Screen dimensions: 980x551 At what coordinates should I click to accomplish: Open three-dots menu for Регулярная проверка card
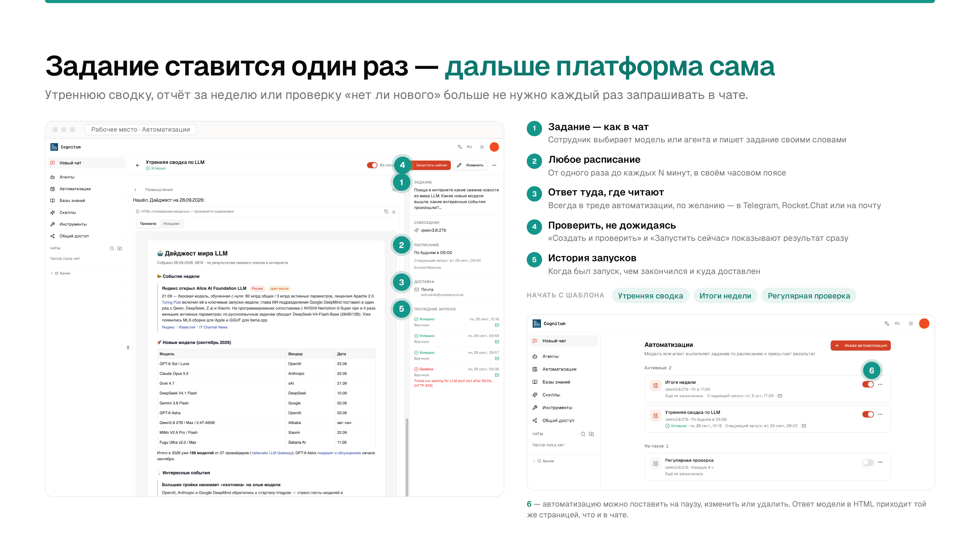click(880, 462)
